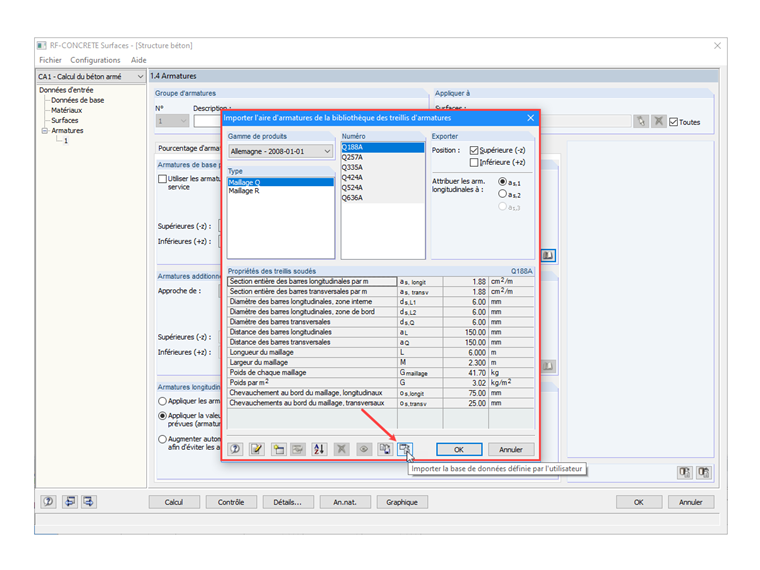Click Annuler in the import dialog
Image resolution: width=760 pixels, height=570 pixels.
pos(511,449)
